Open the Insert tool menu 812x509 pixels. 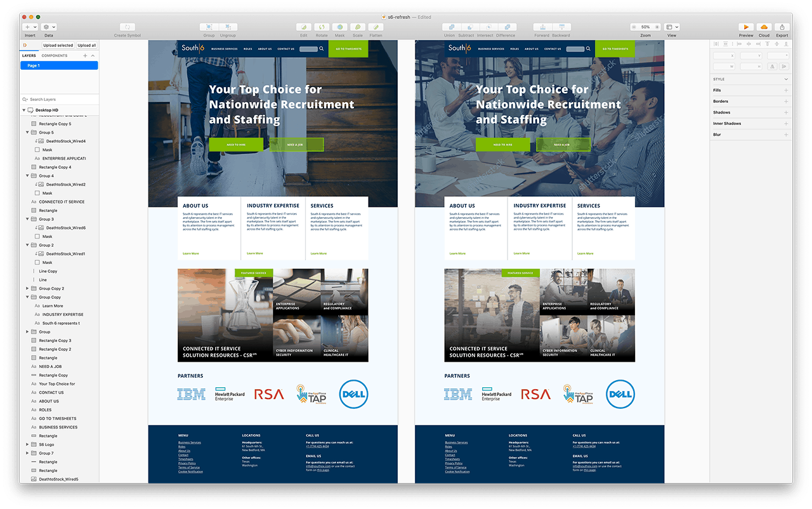[x=30, y=27]
